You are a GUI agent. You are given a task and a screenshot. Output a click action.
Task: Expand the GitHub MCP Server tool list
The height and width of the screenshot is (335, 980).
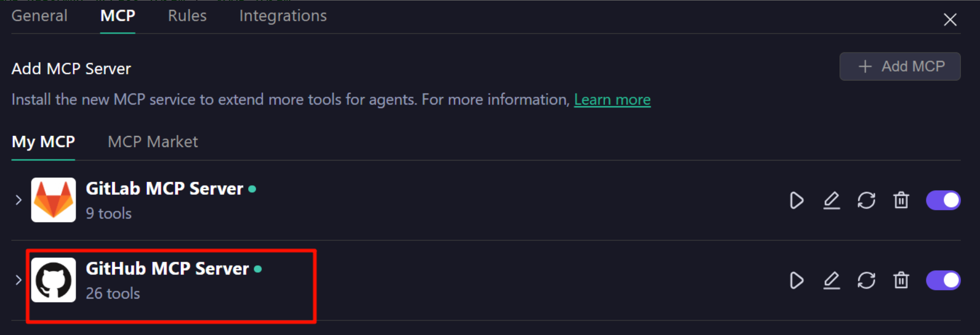click(18, 280)
